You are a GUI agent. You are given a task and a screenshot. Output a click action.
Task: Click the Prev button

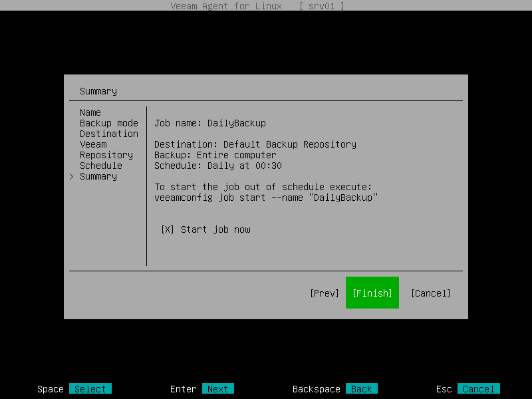coord(324,293)
